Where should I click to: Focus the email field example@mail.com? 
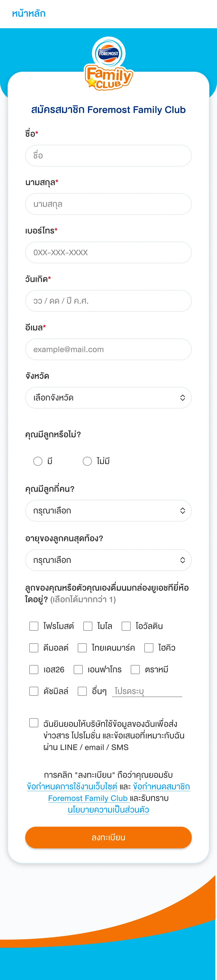pyautogui.click(x=108, y=349)
